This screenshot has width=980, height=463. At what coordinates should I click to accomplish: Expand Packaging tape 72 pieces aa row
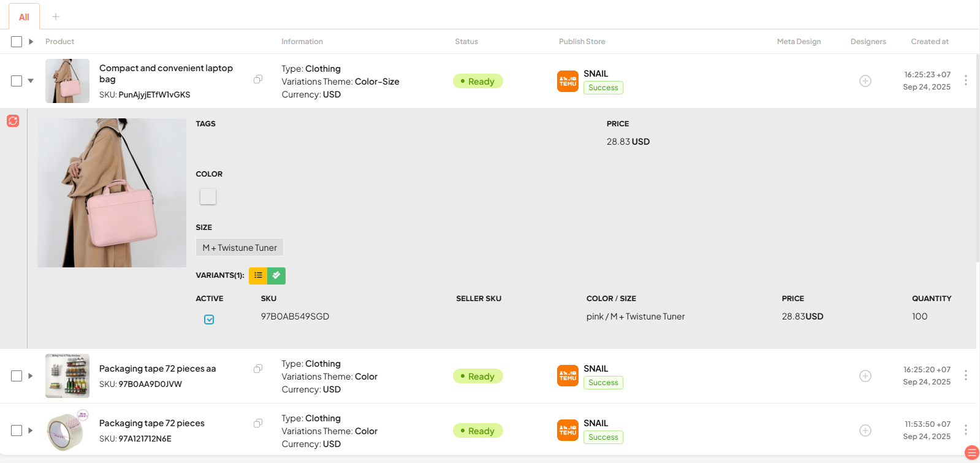(x=31, y=376)
